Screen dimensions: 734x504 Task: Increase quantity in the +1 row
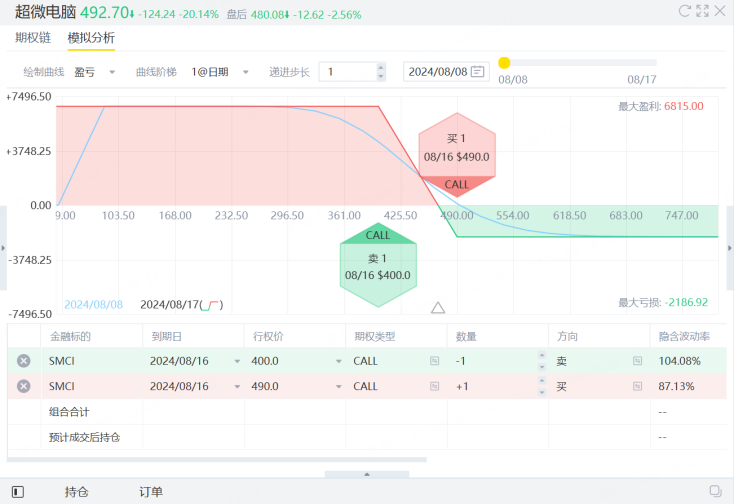coord(542,380)
